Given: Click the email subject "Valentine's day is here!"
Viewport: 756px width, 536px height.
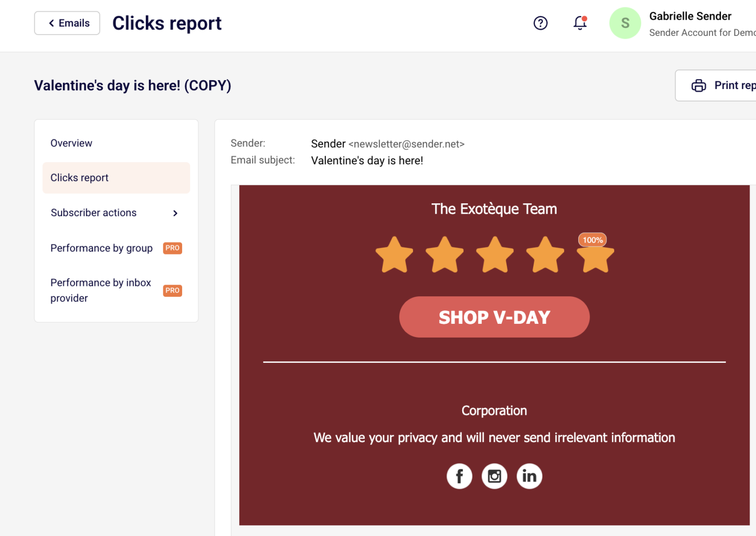Looking at the screenshot, I should [x=367, y=160].
